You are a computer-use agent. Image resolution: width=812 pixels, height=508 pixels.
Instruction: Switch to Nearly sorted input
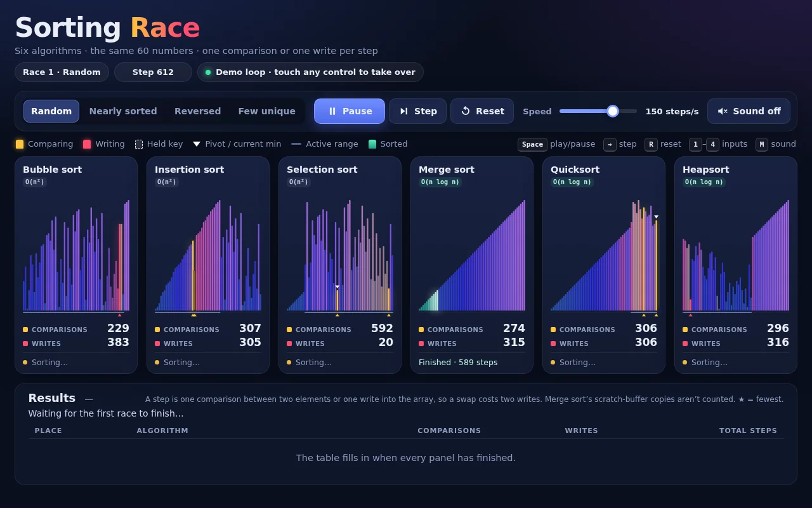coord(123,111)
